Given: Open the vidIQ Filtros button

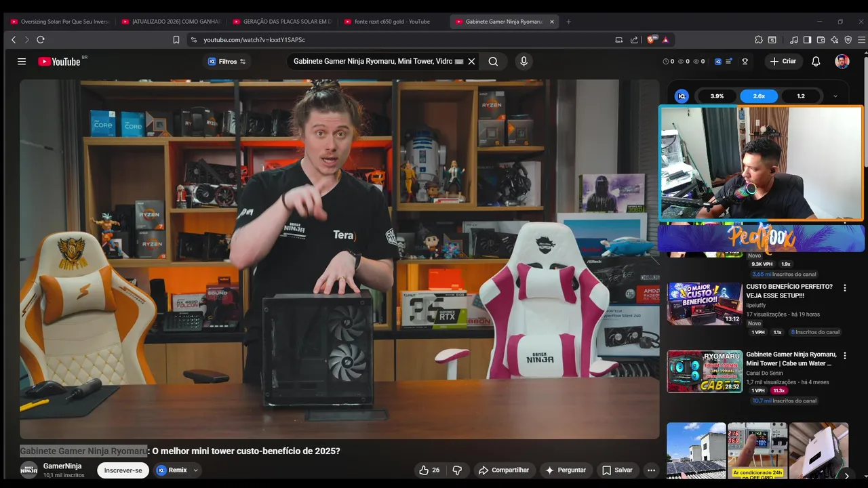Looking at the screenshot, I should click(227, 62).
